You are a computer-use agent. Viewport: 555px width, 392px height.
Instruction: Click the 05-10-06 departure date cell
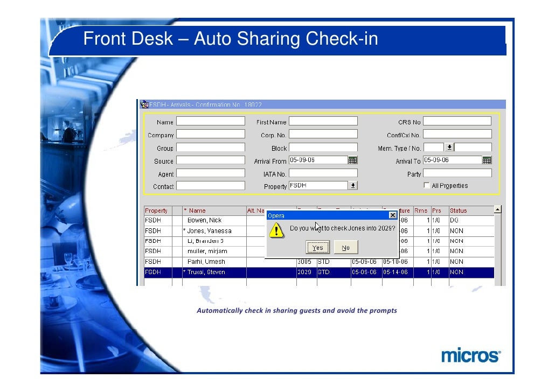(x=398, y=262)
